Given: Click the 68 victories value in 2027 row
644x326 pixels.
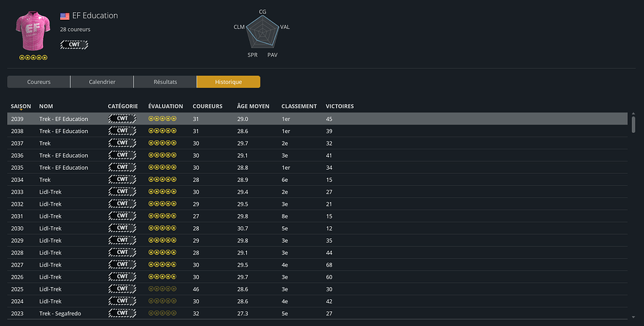Looking at the screenshot, I should tap(329, 264).
